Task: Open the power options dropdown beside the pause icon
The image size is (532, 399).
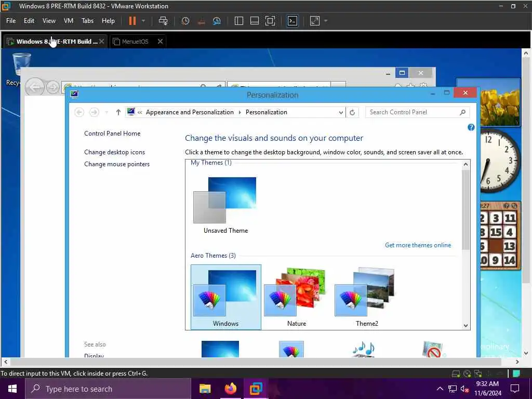Action: coord(143,21)
